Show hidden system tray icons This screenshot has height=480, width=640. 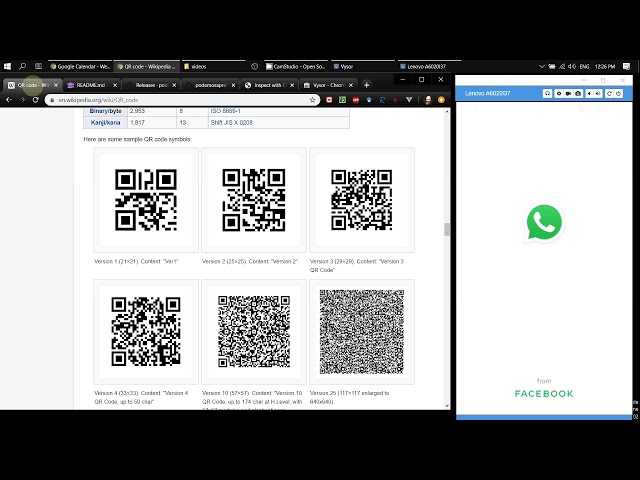tap(542, 66)
